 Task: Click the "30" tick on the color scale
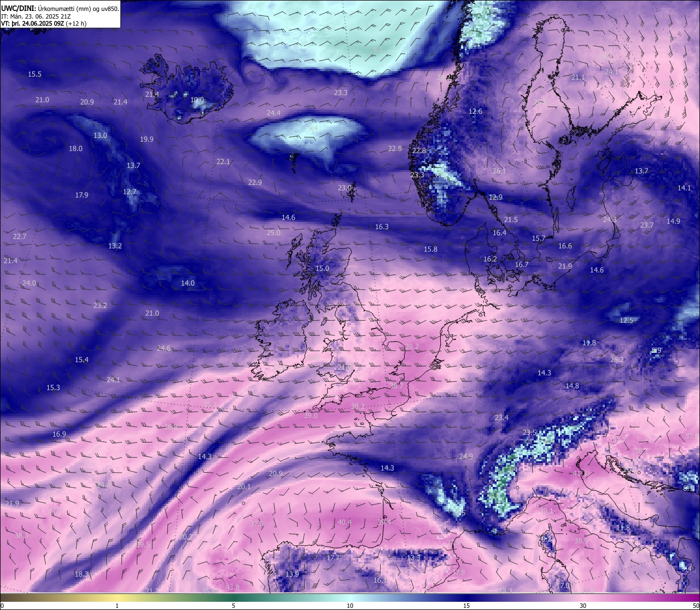(583, 606)
